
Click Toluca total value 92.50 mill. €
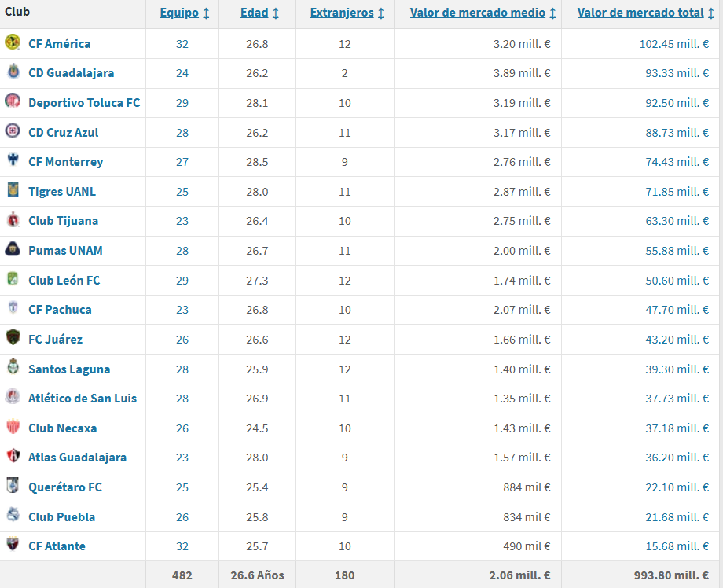point(677,103)
